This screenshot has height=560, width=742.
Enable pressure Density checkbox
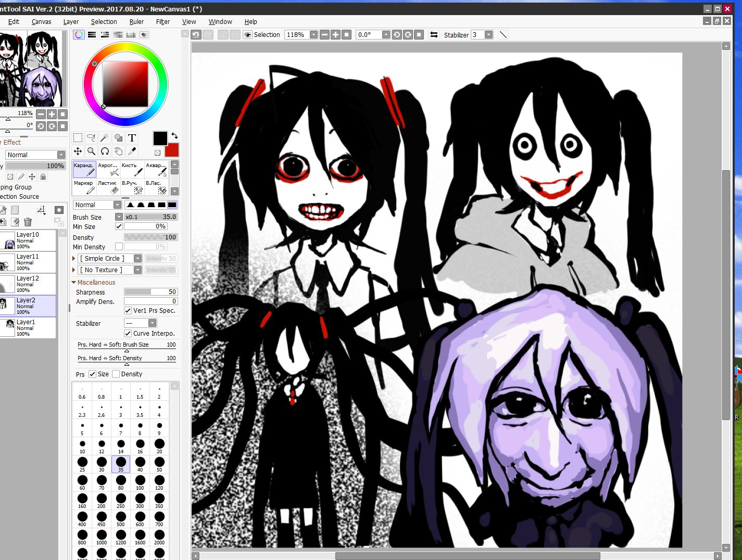116,374
